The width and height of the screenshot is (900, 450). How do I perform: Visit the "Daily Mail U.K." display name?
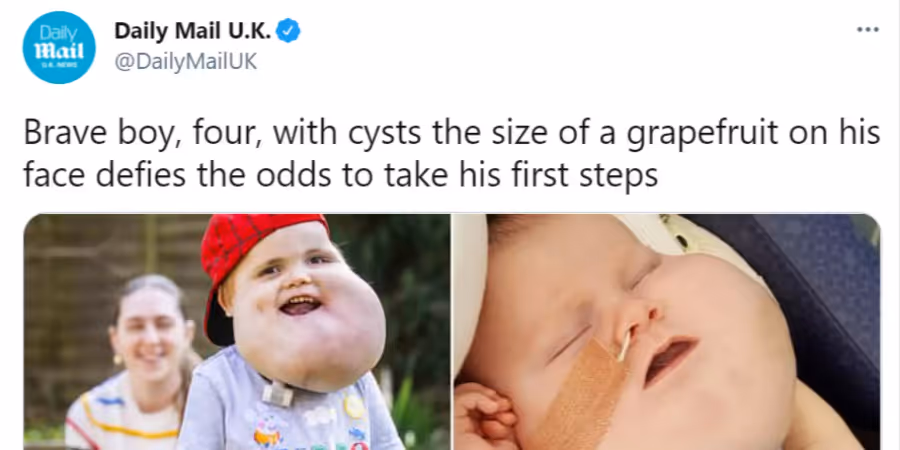[192, 31]
